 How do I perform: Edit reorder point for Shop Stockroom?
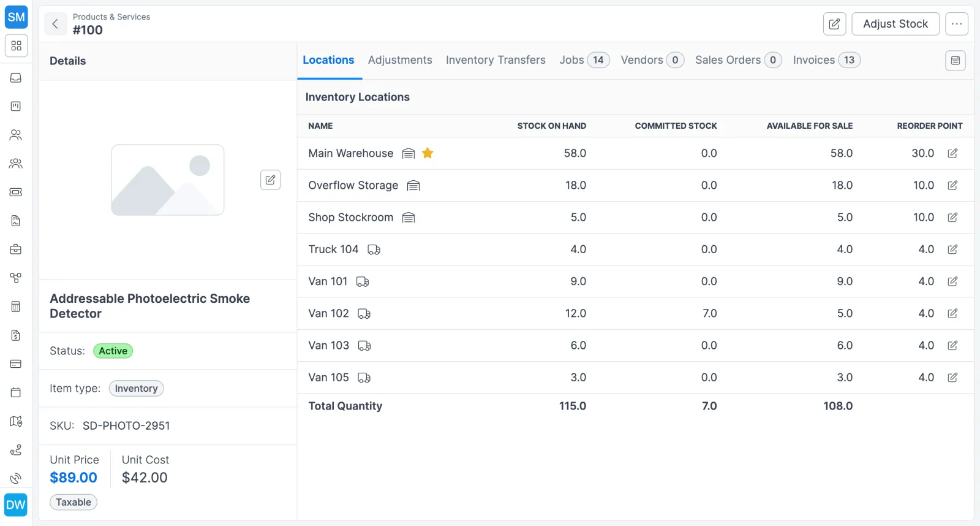[x=952, y=217]
